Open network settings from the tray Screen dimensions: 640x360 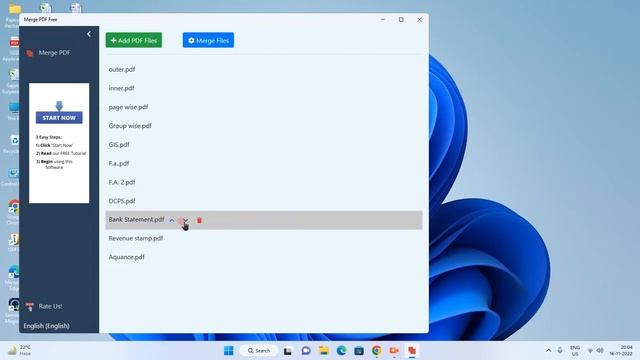590,351
